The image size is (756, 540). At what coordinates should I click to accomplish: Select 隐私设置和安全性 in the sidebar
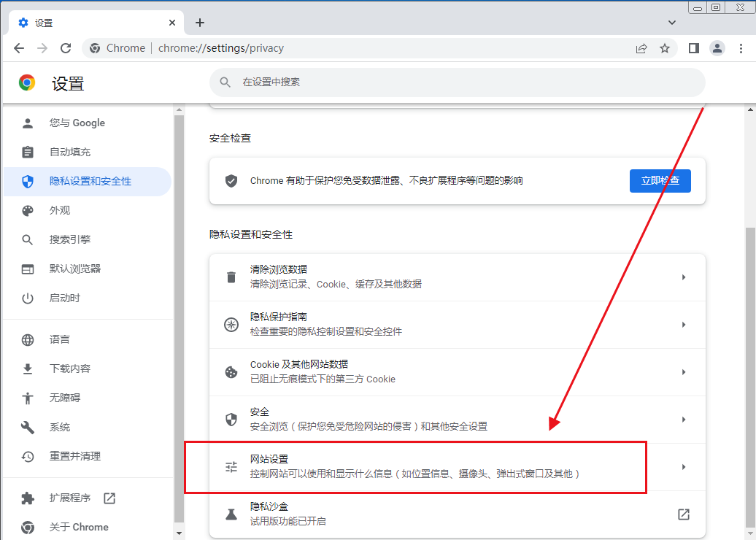(x=87, y=181)
